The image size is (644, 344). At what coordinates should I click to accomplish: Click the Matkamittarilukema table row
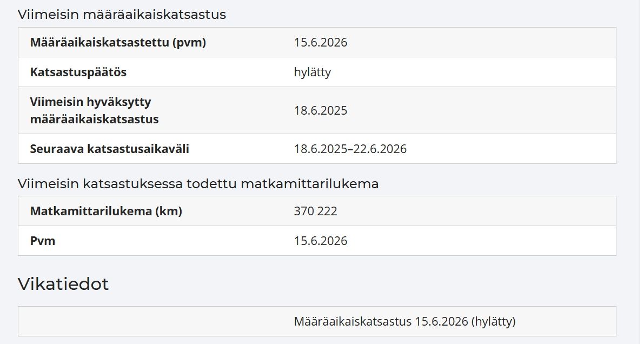317,211
